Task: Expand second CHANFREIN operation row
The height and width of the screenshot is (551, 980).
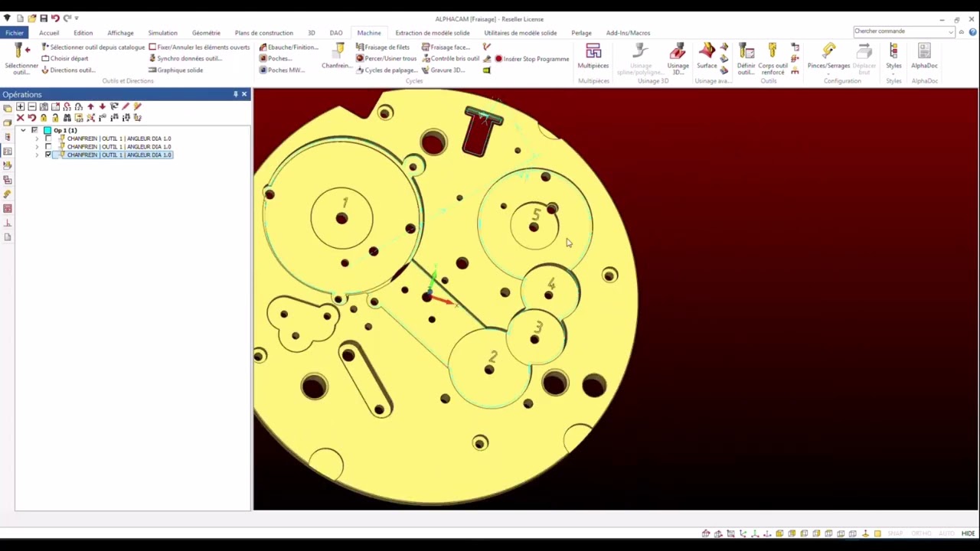Action: [x=37, y=147]
